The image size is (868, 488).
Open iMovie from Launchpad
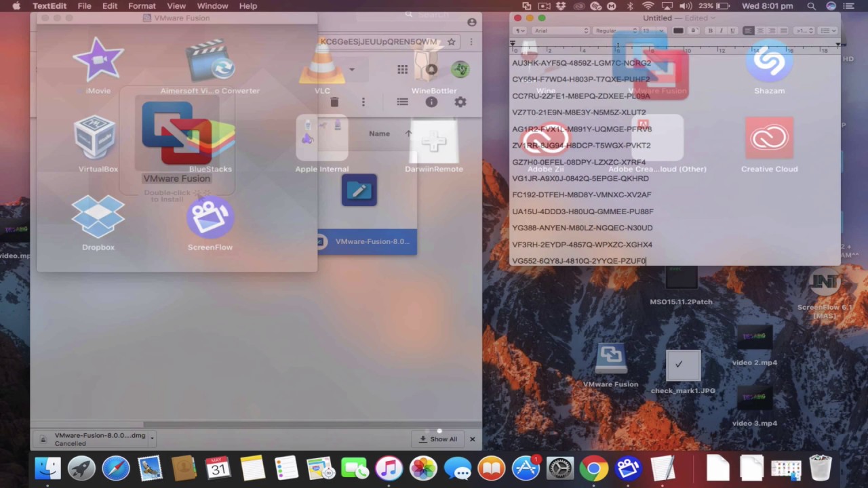(98, 60)
